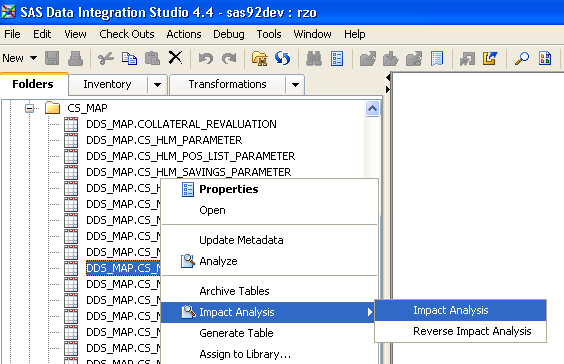Click the CS_MAP folder icon
Screen dimensions: 564x364
53,108
